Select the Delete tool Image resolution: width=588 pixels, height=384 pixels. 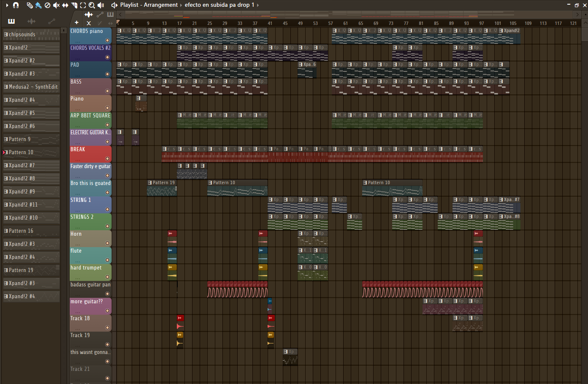click(47, 5)
